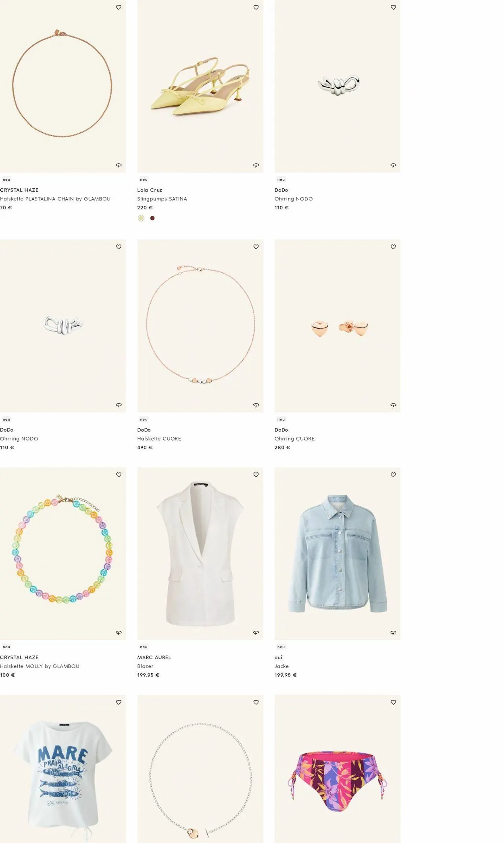The width and height of the screenshot is (504, 843).
Task: Heart the oui denim jacket
Action: 393,475
